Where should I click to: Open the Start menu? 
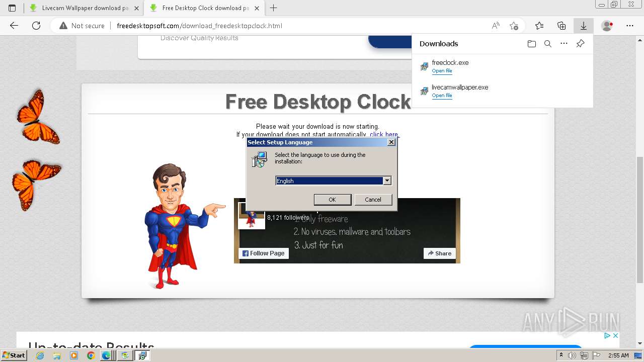14,355
